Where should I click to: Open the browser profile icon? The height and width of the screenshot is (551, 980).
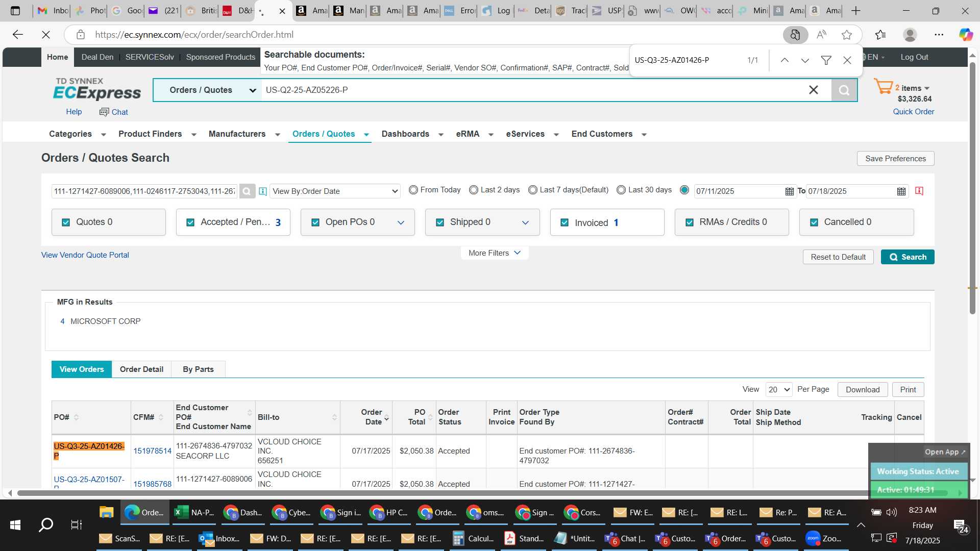point(910,35)
